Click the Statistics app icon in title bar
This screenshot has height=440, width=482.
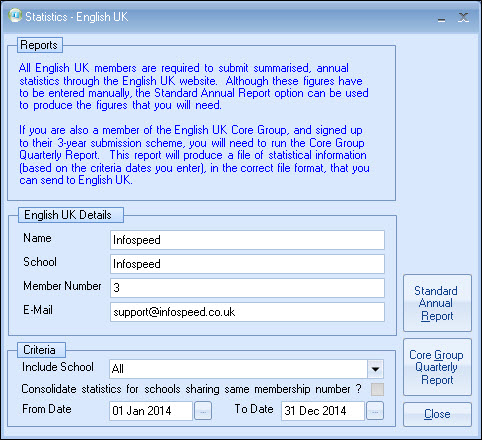click(x=15, y=16)
